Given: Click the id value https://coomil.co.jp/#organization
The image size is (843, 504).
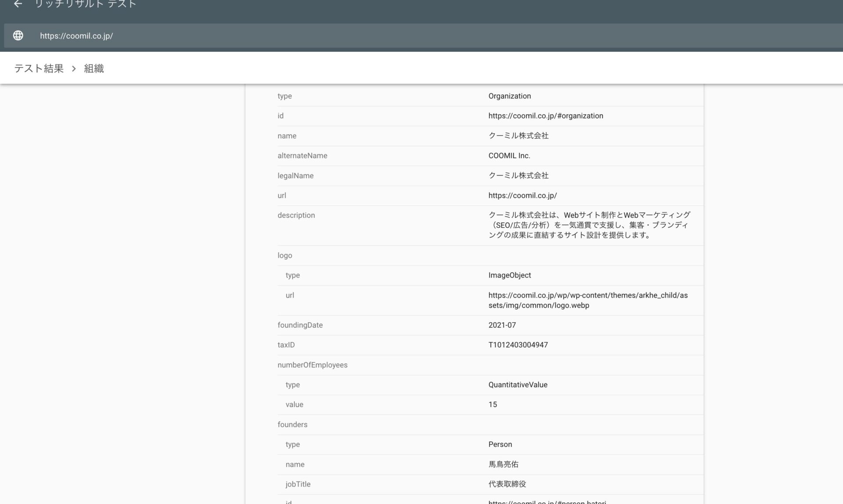Looking at the screenshot, I should point(546,116).
